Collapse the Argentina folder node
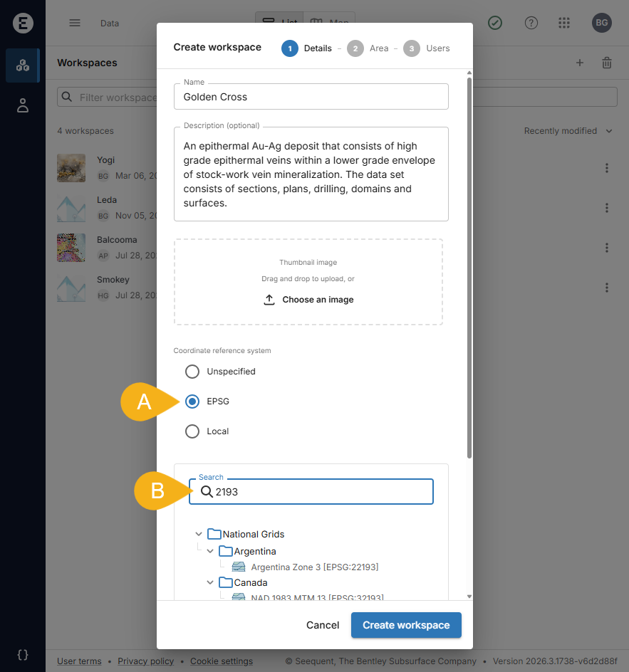This screenshot has width=629, height=672. click(210, 551)
